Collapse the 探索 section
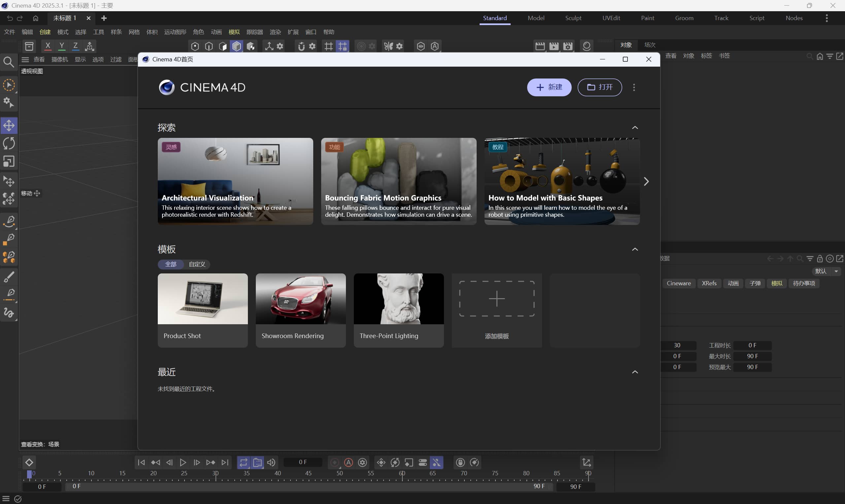Image resolution: width=845 pixels, height=504 pixels. click(x=635, y=128)
